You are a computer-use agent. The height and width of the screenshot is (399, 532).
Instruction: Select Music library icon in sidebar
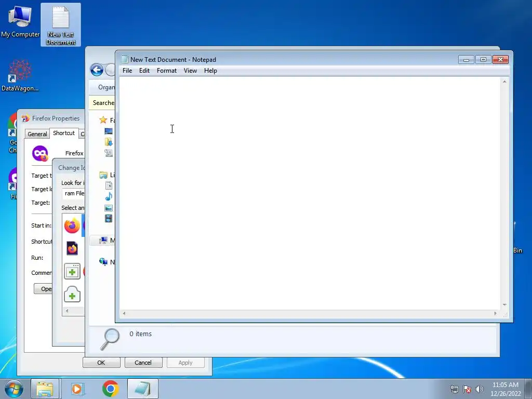[x=109, y=196]
